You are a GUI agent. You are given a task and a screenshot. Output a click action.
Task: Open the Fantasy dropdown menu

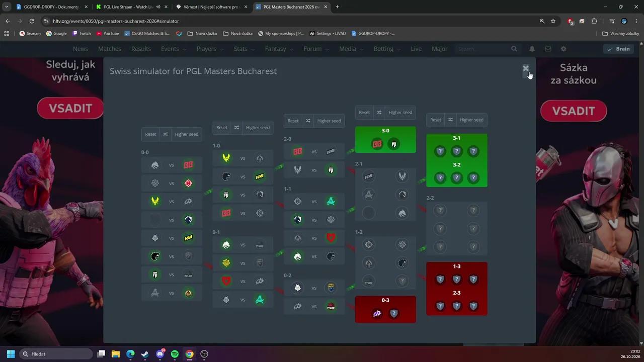coord(279,49)
